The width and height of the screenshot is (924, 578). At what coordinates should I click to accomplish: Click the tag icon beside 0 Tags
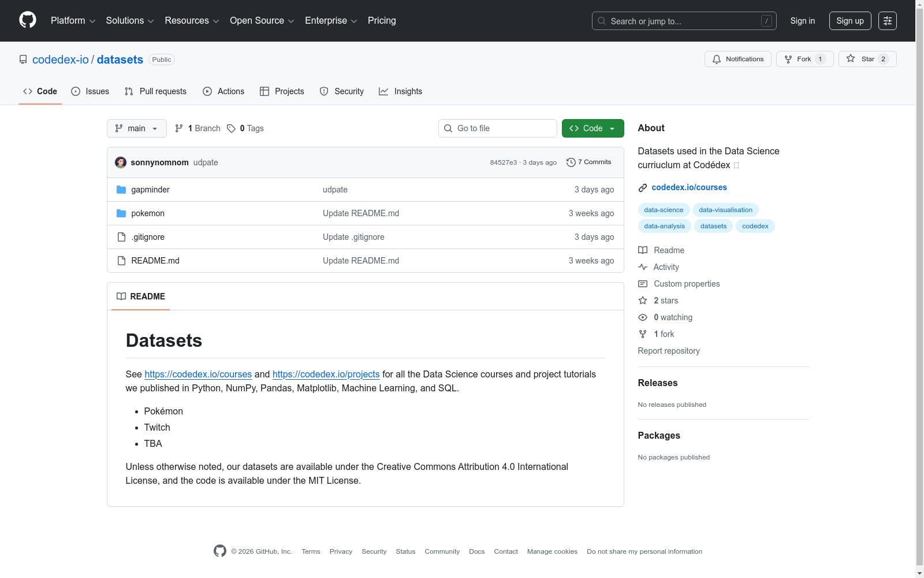[x=231, y=128]
